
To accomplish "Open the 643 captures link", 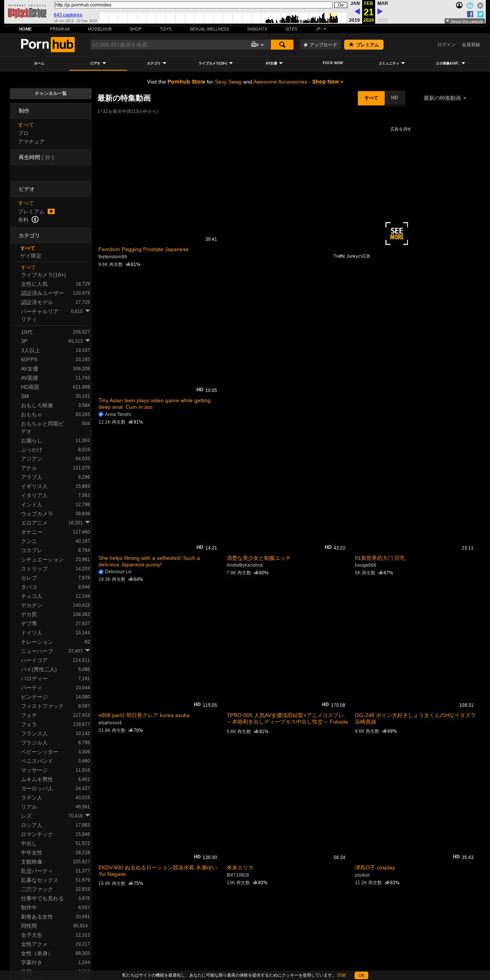I will [68, 15].
